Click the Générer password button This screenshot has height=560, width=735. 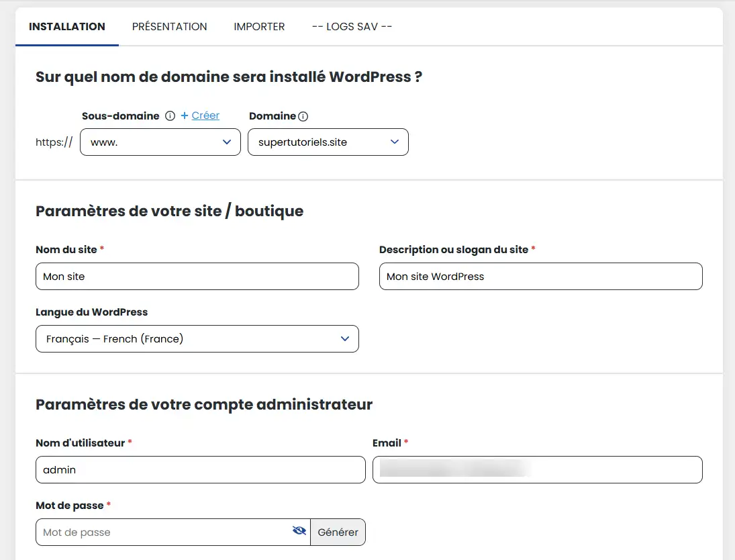pos(338,532)
